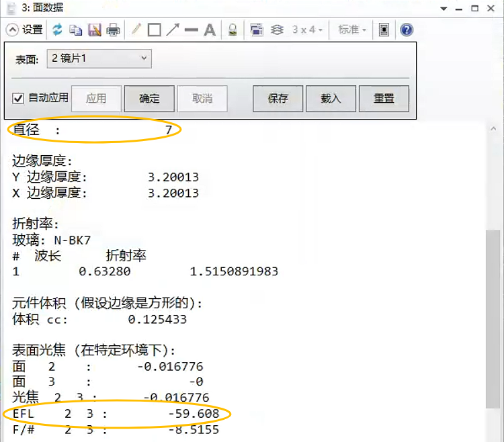Collapse the 设置 settings panel

coord(12,30)
